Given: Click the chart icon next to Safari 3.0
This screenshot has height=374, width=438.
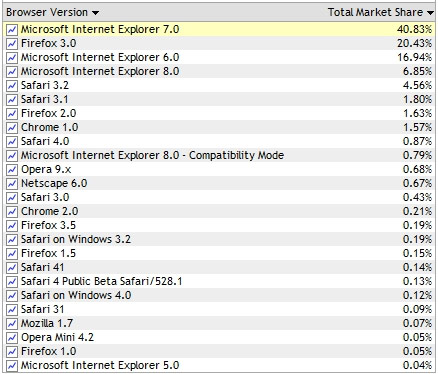Looking at the screenshot, I should click(12, 198).
